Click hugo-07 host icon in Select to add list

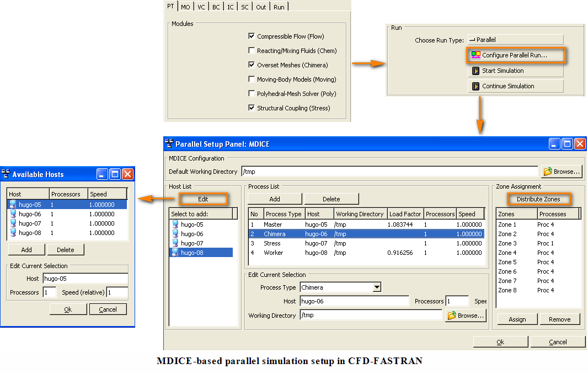(x=175, y=243)
